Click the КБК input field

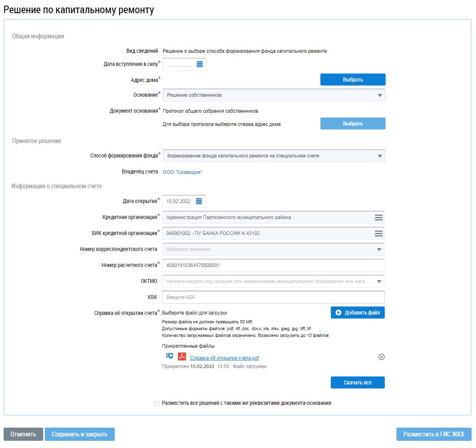[273, 297]
